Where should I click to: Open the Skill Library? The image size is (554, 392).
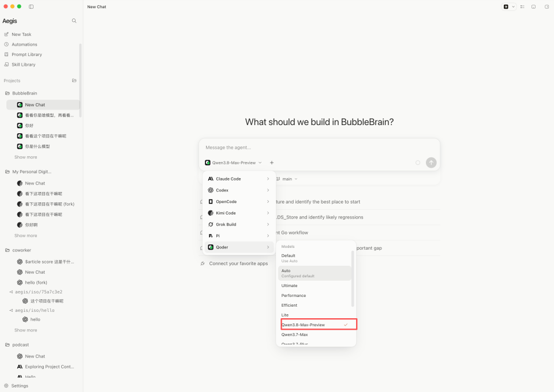[x=23, y=65]
